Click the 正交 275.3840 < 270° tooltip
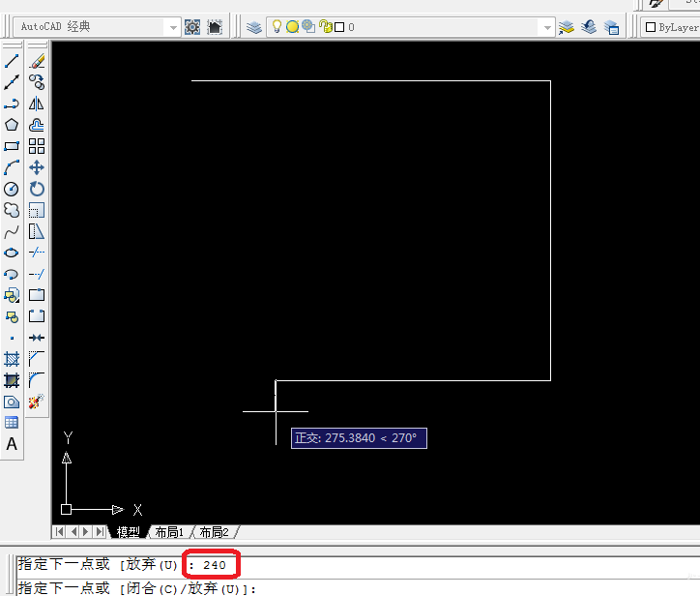Image resolution: width=700 pixels, height=596 pixels. [x=359, y=438]
